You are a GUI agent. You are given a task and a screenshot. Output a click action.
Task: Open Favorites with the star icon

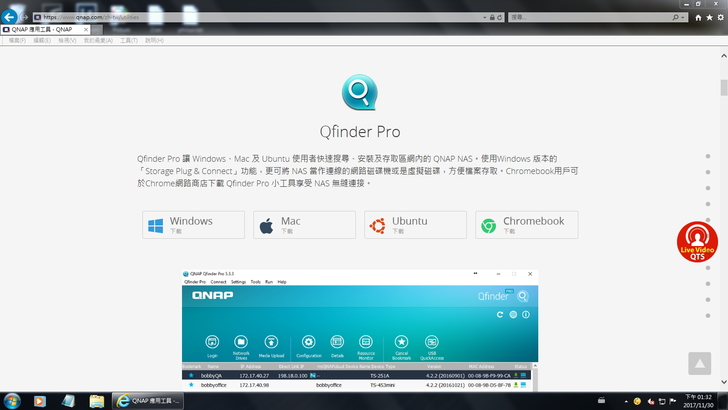point(709,18)
